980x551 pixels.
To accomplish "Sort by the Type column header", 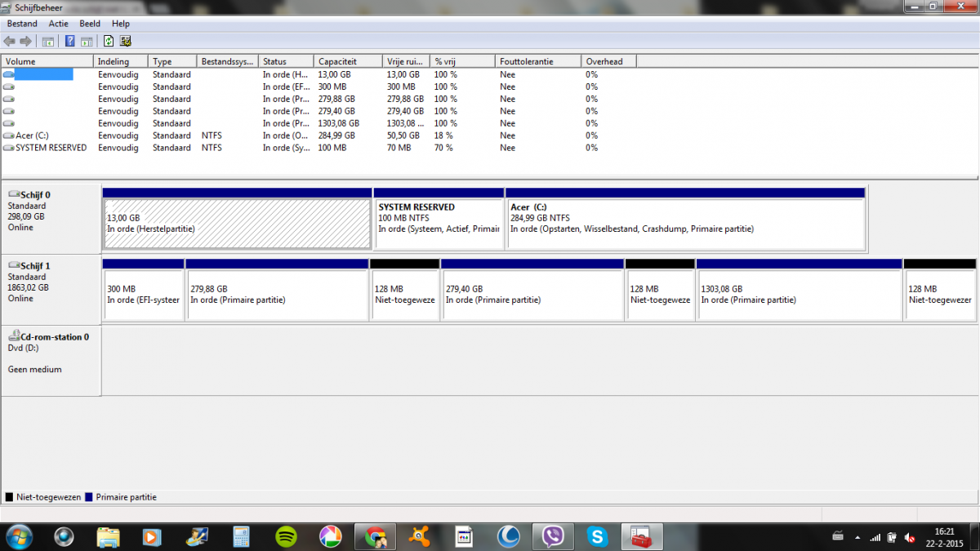I will click(x=173, y=61).
